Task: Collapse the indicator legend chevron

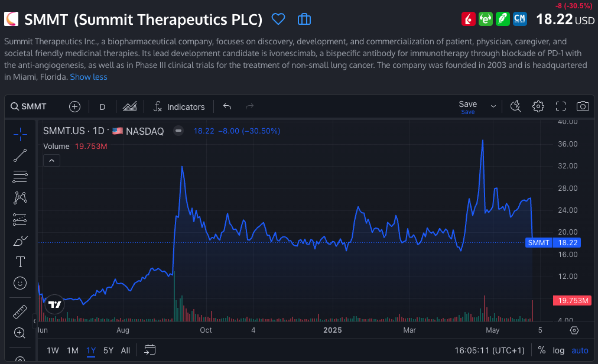Action: click(x=51, y=161)
